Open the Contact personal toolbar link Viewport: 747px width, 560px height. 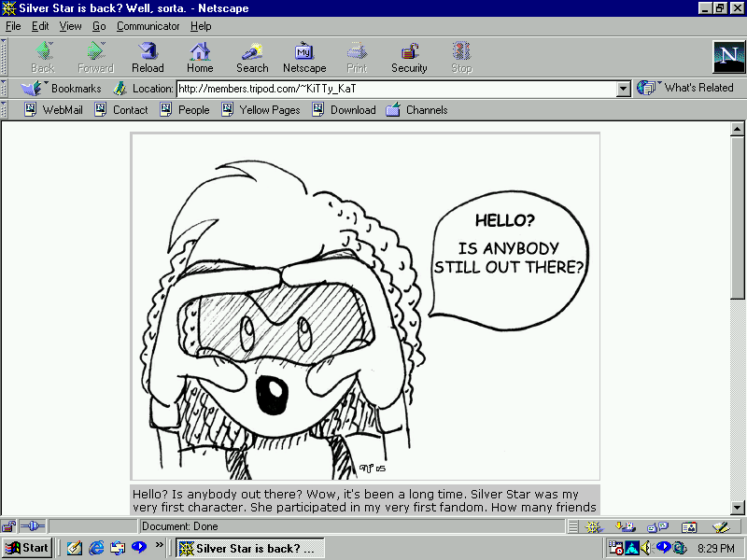(121, 110)
